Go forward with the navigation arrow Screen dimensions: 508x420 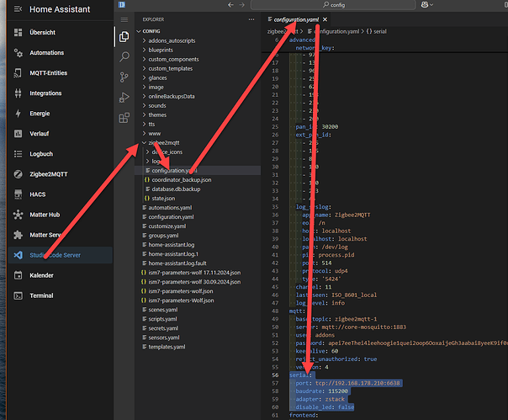click(x=242, y=5)
